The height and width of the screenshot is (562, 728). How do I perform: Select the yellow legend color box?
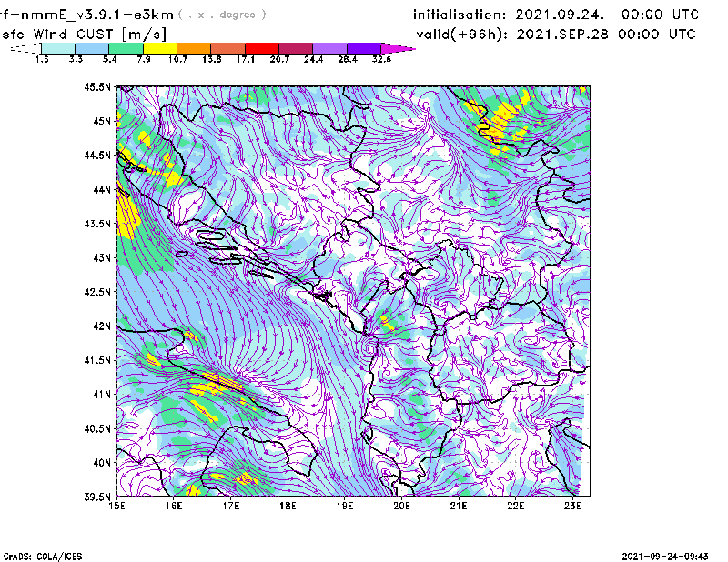(160, 48)
